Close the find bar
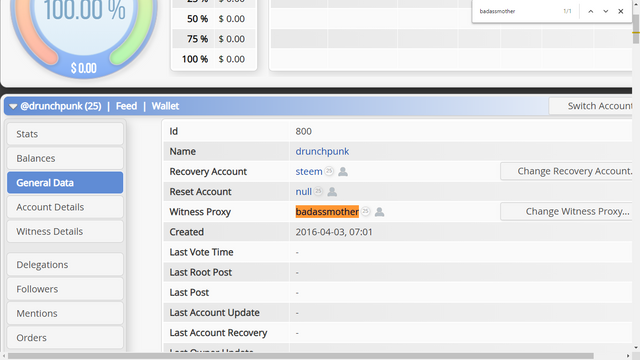 click(621, 11)
